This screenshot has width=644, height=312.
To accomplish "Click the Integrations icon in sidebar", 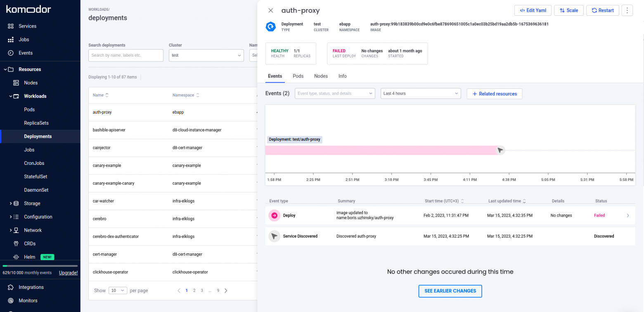I will (x=11, y=287).
